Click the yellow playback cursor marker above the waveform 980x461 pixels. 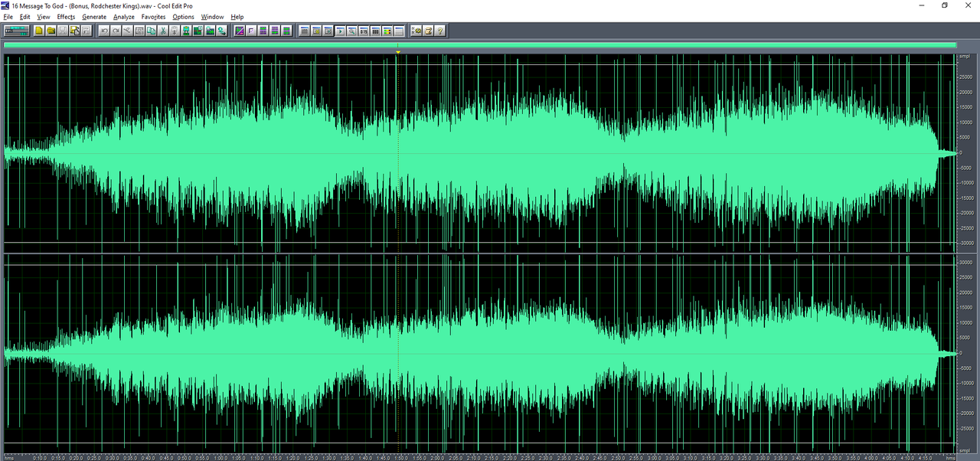(398, 52)
